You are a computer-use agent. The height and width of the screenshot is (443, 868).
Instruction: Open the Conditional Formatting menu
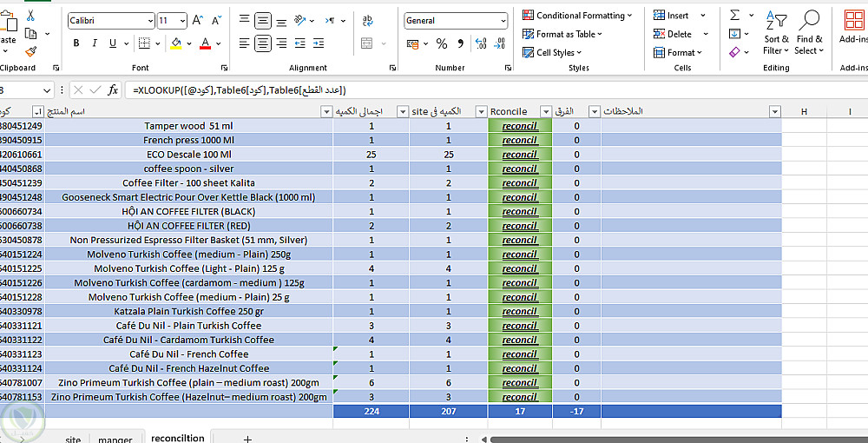(x=577, y=16)
